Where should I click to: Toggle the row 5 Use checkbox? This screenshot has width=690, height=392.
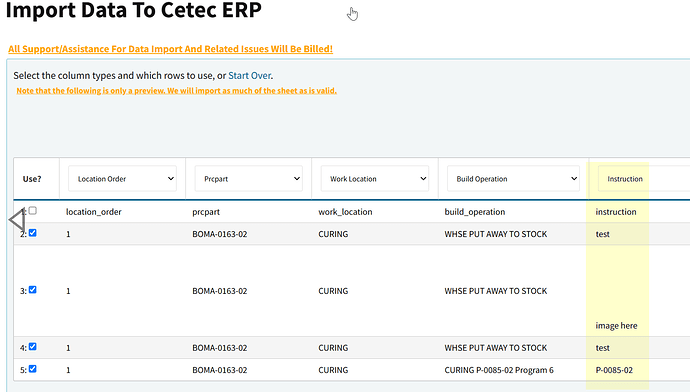point(33,369)
